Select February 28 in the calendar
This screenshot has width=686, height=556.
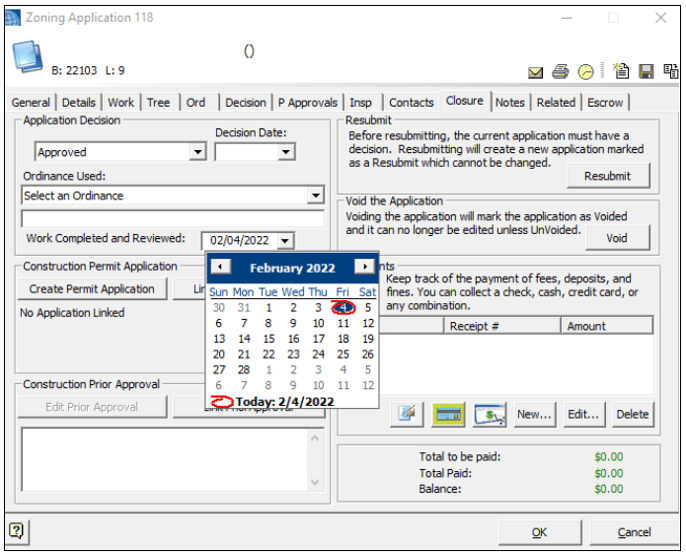244,370
